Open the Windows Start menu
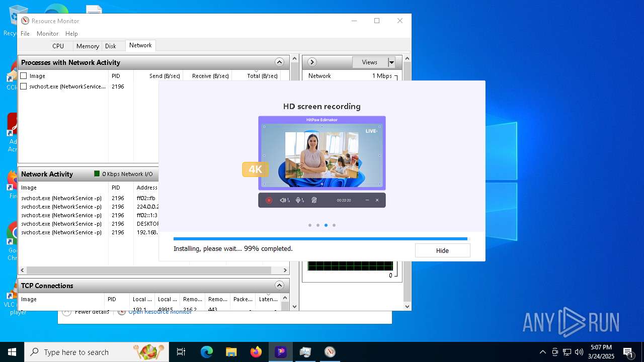 coord(12,352)
